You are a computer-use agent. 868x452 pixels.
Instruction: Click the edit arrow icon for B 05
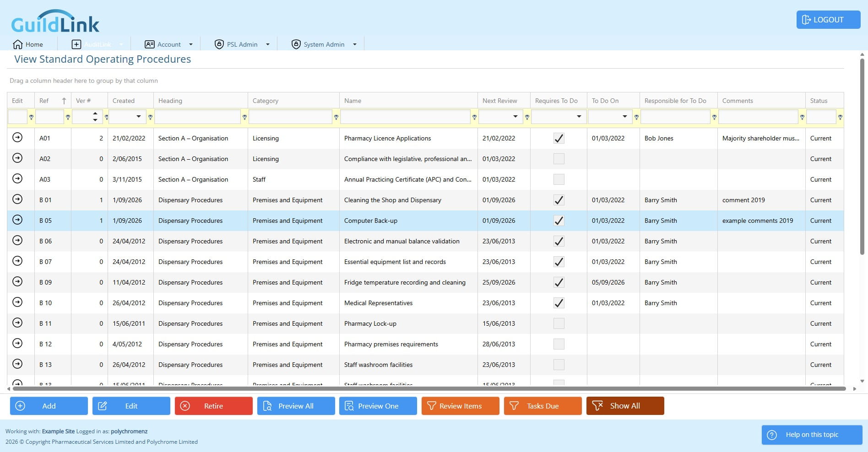(17, 220)
